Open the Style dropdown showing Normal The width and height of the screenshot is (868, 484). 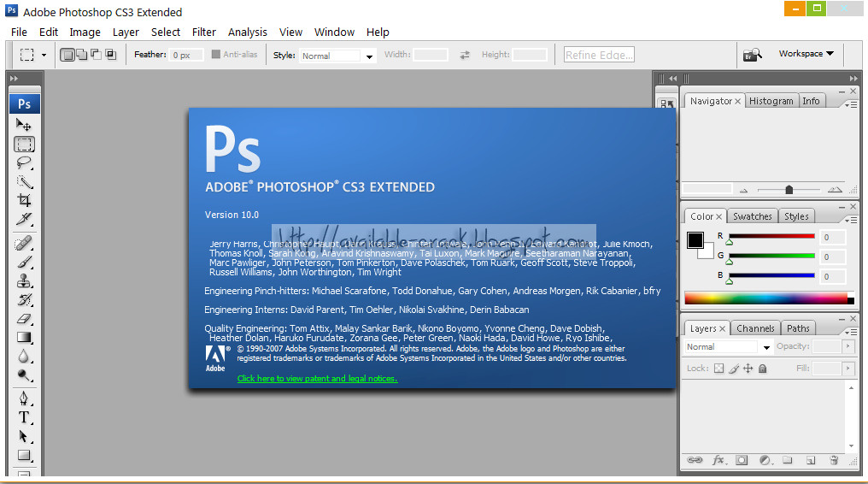click(x=337, y=56)
